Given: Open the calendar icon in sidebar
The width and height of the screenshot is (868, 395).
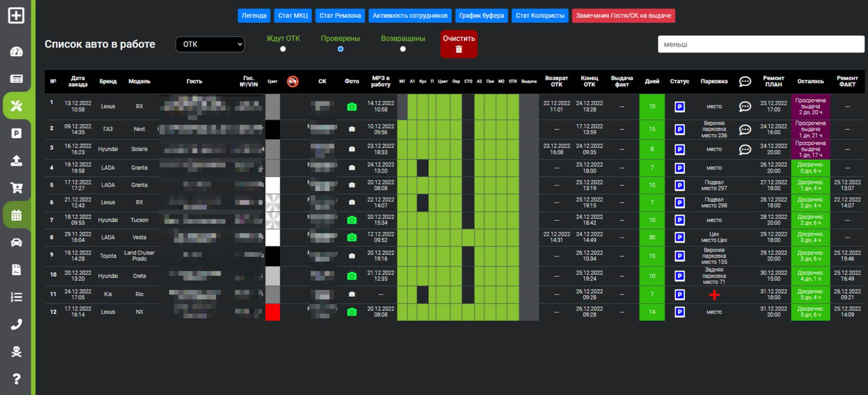Looking at the screenshot, I should click(x=16, y=215).
